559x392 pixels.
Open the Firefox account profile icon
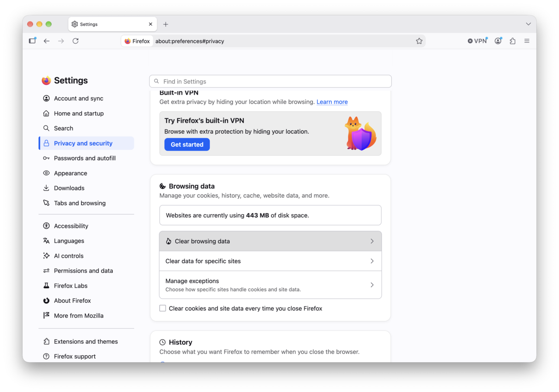pos(498,41)
